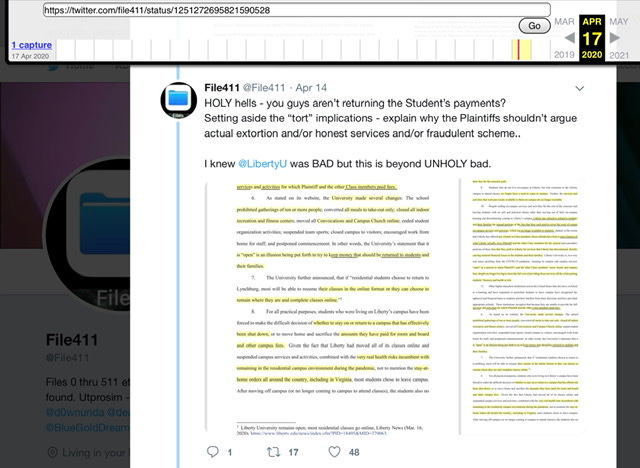Click the Go button
Viewport: 640px width, 468px height.
point(534,26)
